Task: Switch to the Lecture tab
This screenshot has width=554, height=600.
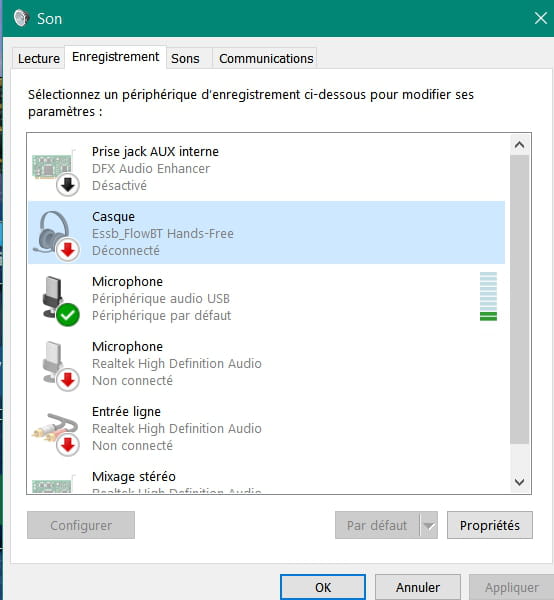Action: click(39, 59)
